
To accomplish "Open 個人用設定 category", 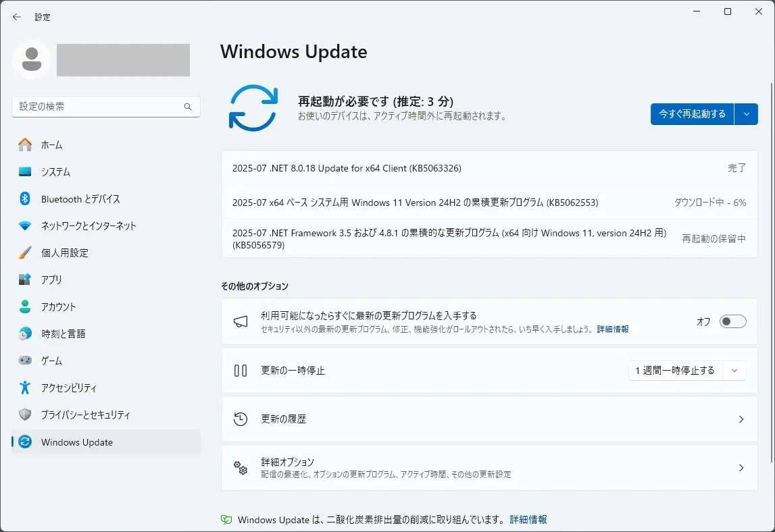I will pos(106,253).
